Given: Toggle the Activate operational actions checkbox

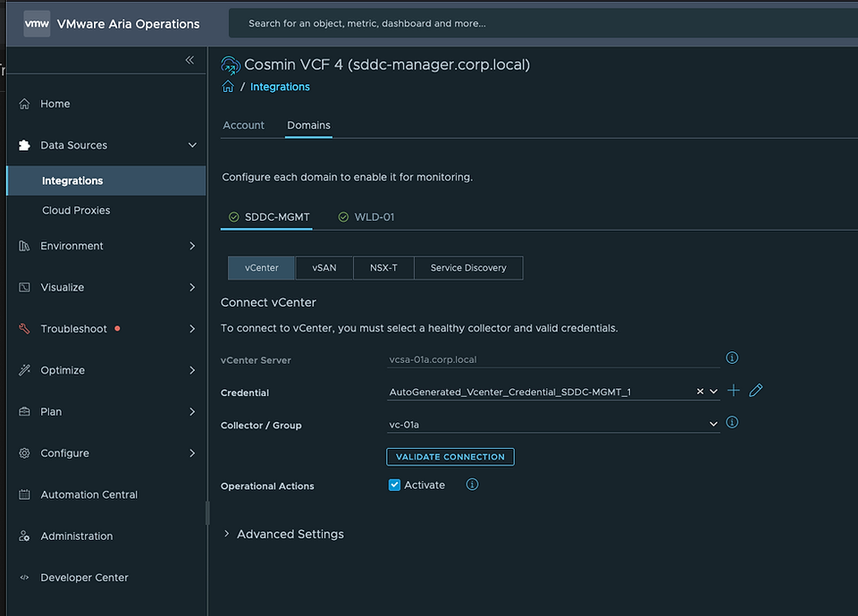Looking at the screenshot, I should pos(394,485).
